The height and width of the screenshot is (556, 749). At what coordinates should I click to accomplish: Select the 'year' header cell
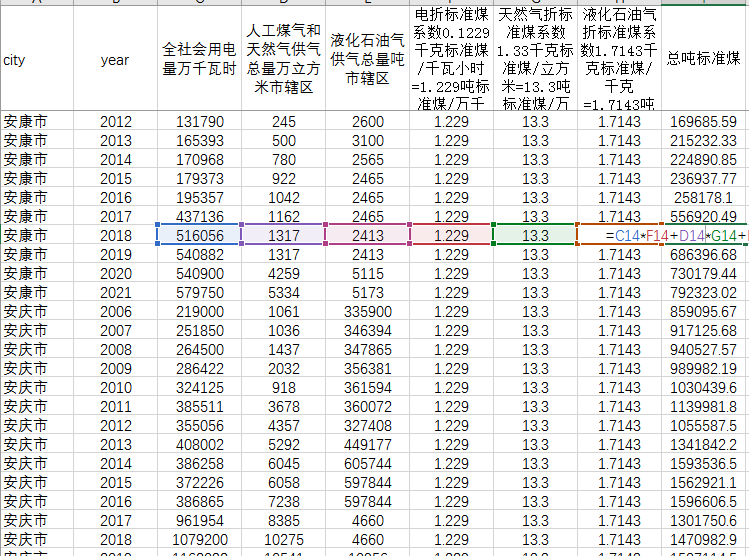(x=115, y=59)
